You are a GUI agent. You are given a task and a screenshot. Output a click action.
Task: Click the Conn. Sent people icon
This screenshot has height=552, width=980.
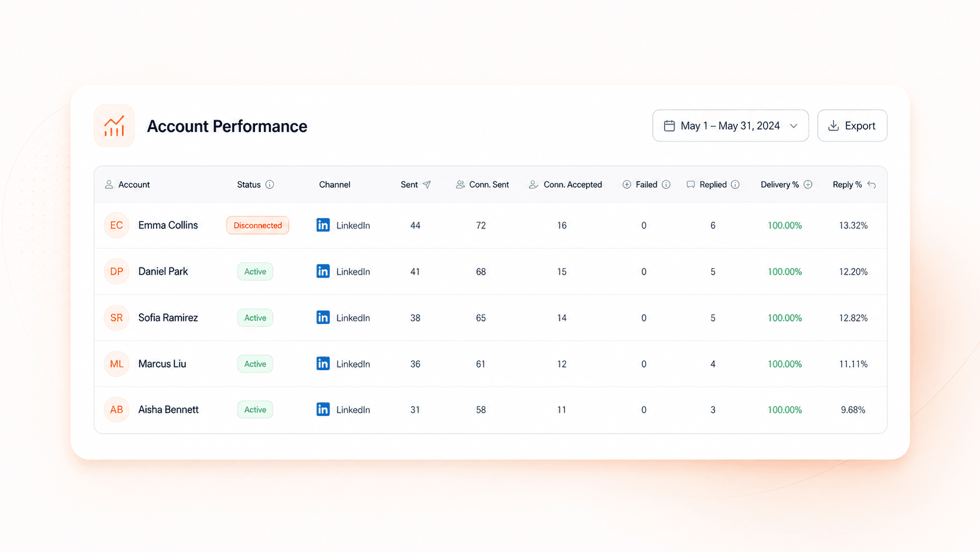point(460,184)
